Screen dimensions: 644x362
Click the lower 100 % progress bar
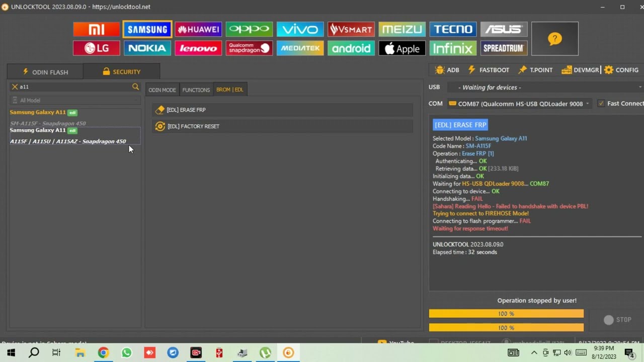pyautogui.click(x=506, y=328)
